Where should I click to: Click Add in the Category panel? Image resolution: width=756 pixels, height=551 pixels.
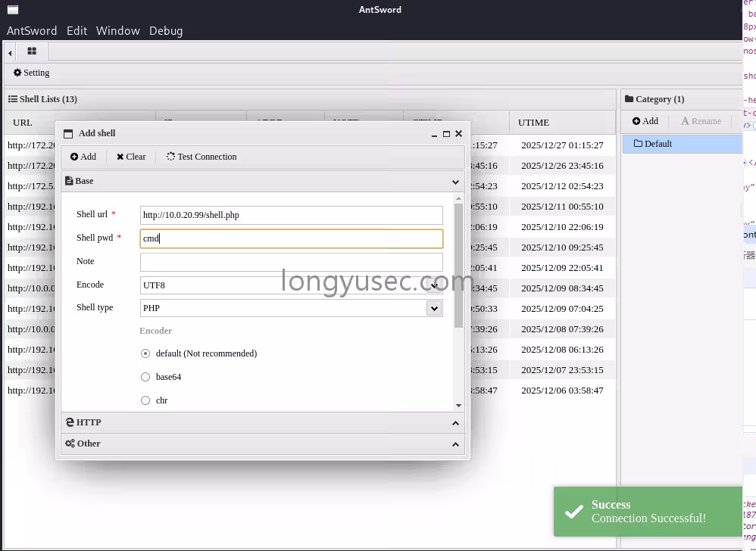point(645,121)
